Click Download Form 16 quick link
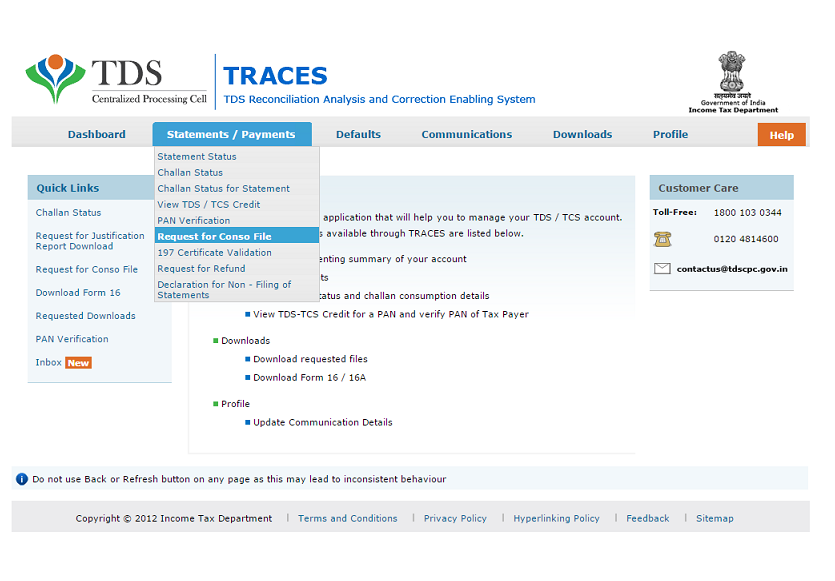835x581 pixels. pyautogui.click(x=77, y=292)
